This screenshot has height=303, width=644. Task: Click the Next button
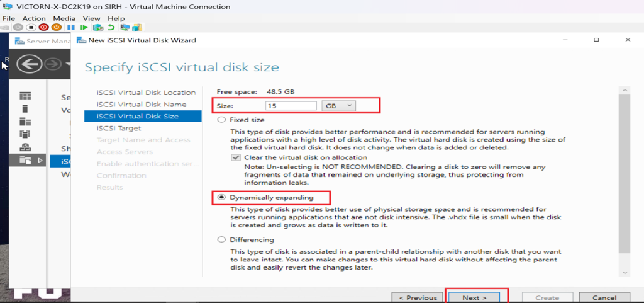pos(474,297)
